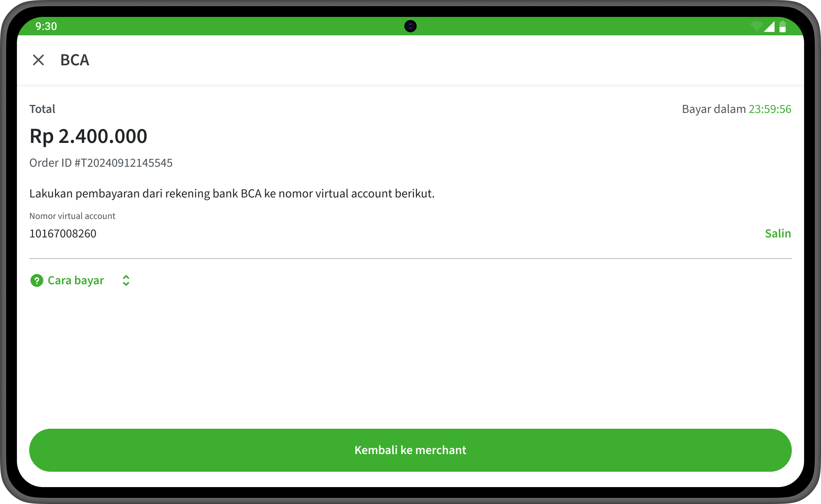Open the Cara bayar payment instructions

[76, 280]
